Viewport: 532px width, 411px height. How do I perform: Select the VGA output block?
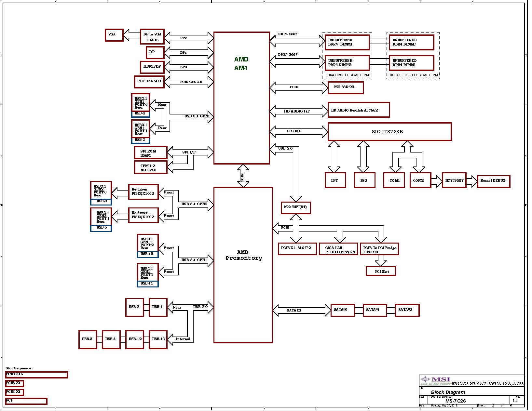(114, 35)
